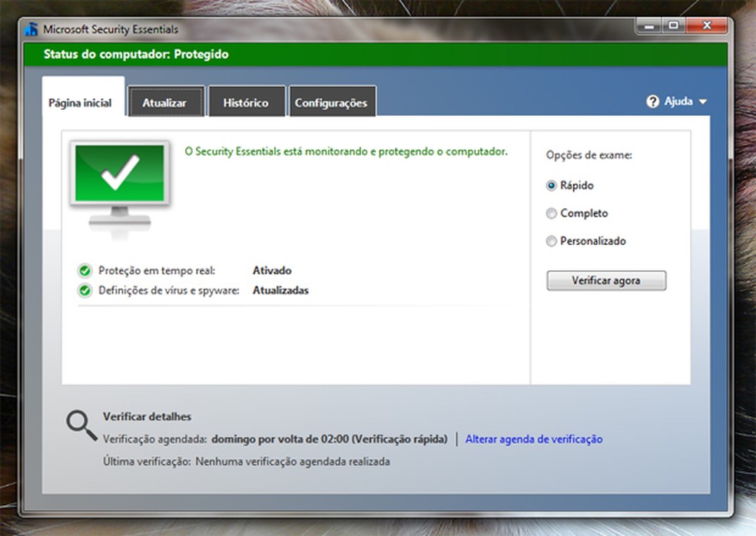
Task: Expand Verificar detalhes section
Action: (x=146, y=417)
